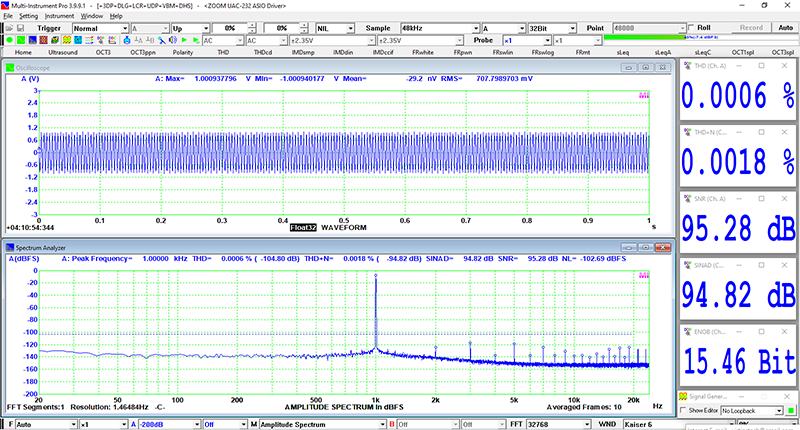The width and height of the screenshot is (800, 430).
Task: Select the FRwhite preset button
Action: [423, 51]
